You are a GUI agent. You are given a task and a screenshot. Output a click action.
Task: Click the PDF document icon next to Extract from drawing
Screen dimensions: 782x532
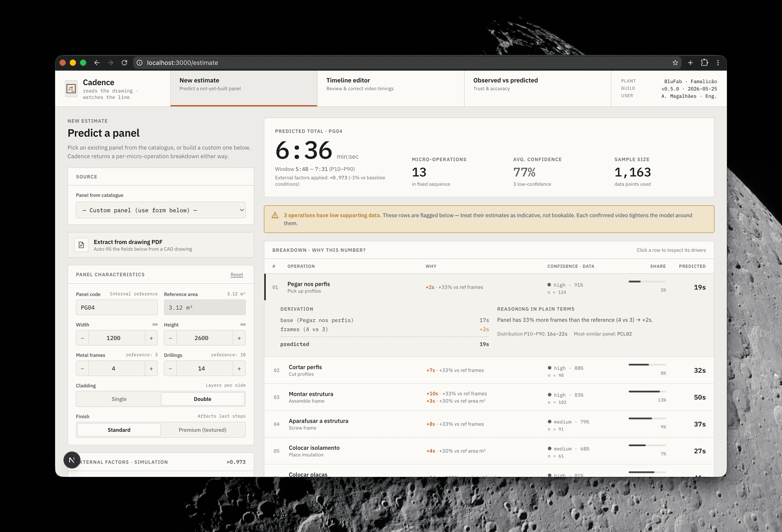(81, 245)
